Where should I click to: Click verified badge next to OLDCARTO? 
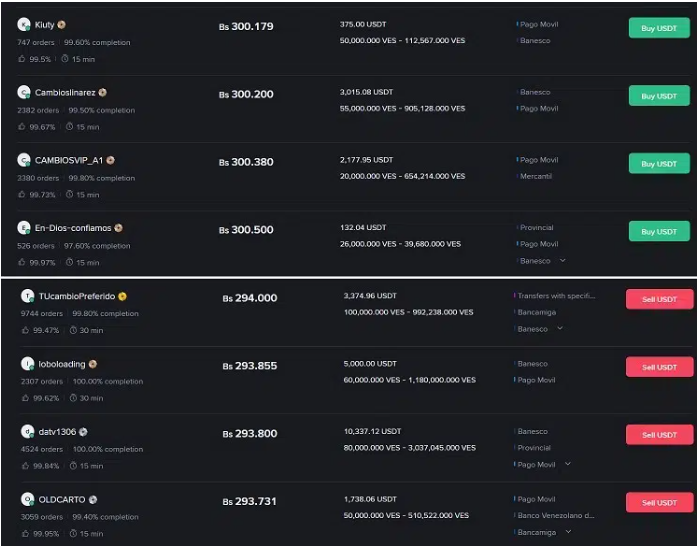93,499
